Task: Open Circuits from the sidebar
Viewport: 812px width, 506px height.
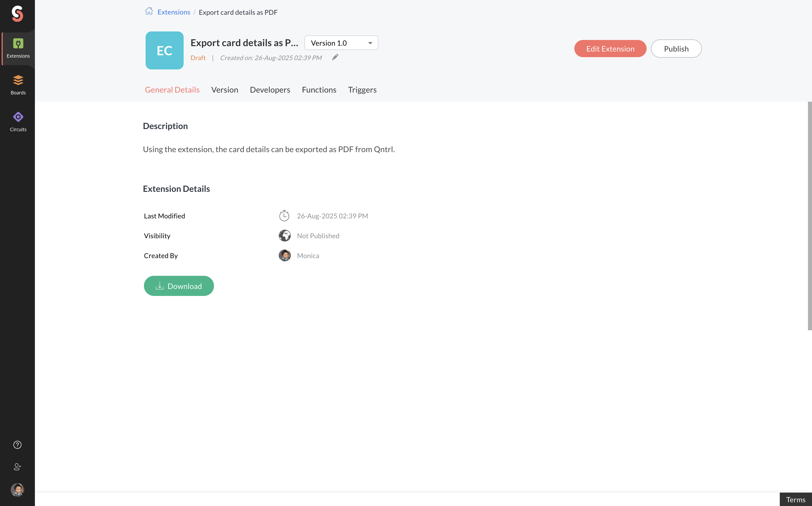Action: (x=18, y=122)
